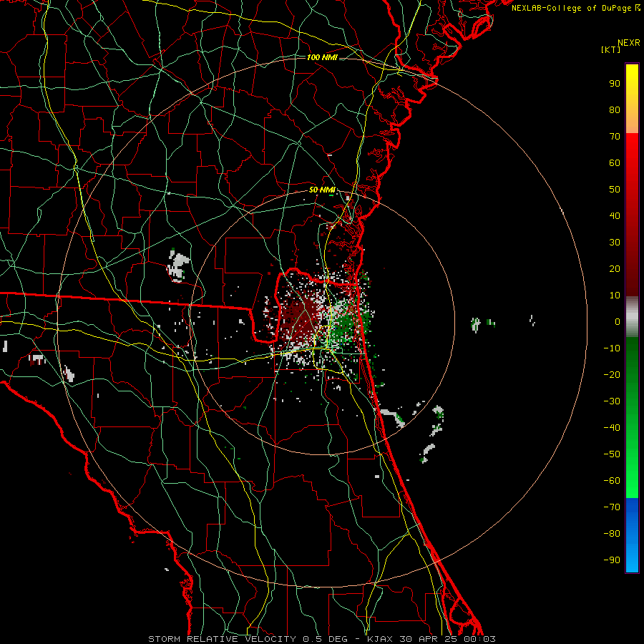644x644 pixels.
Task: Select the 20 value on velocity scale
Action: tap(615, 268)
